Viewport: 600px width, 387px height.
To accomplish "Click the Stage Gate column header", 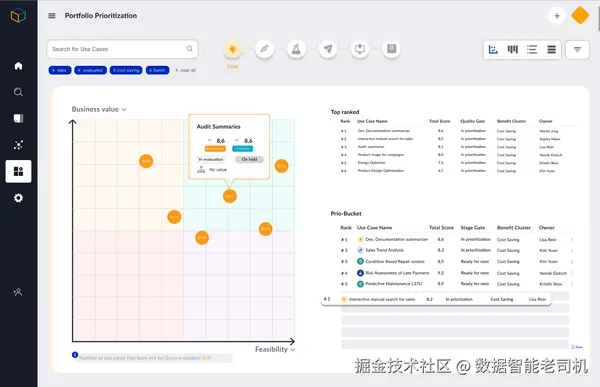I will coord(473,227).
